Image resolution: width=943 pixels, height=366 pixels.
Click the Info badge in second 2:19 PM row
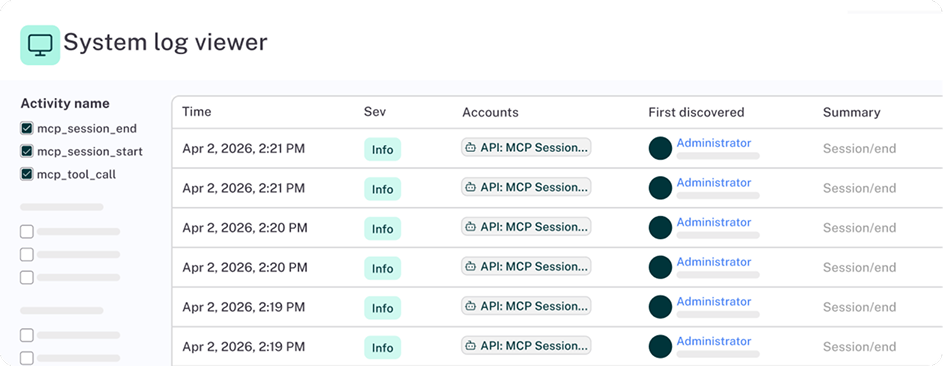[x=382, y=348]
